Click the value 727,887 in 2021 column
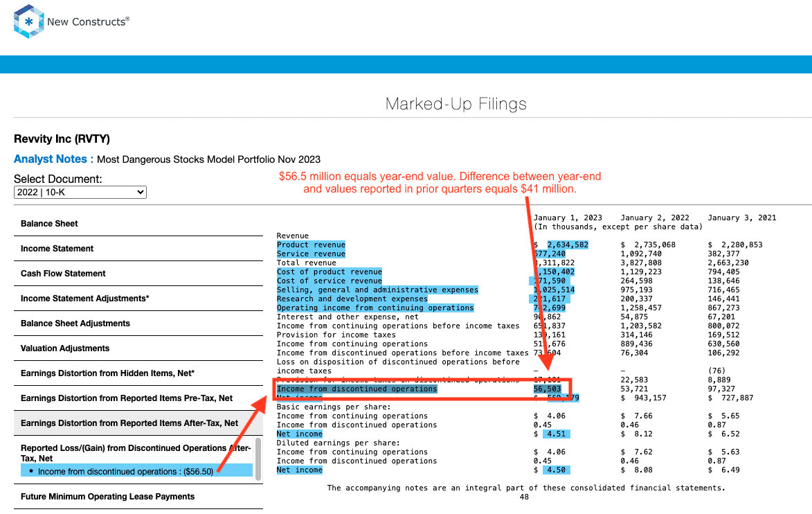The height and width of the screenshot is (514, 812). pos(737,398)
